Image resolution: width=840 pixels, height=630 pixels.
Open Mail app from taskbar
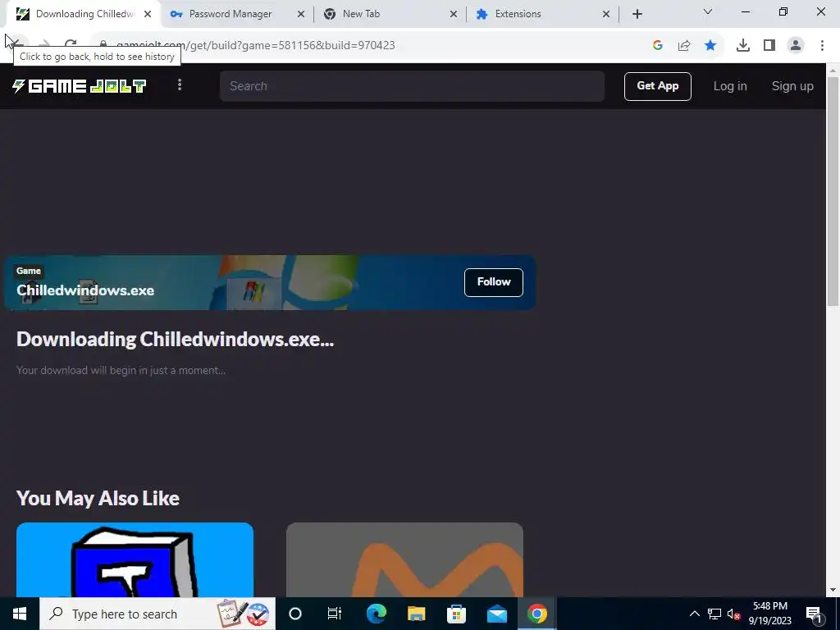tap(496, 614)
